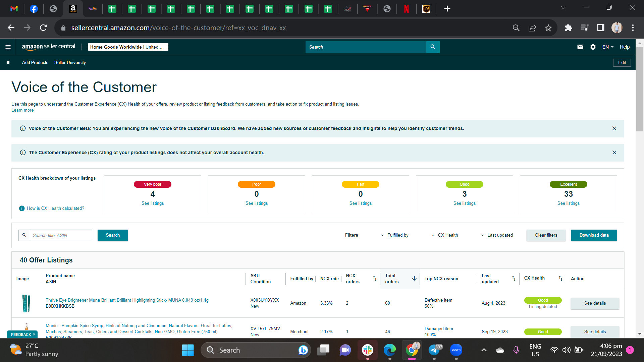Open Thrive Eye Brightener product link
Image resolution: width=644 pixels, height=362 pixels.
pyautogui.click(x=127, y=300)
